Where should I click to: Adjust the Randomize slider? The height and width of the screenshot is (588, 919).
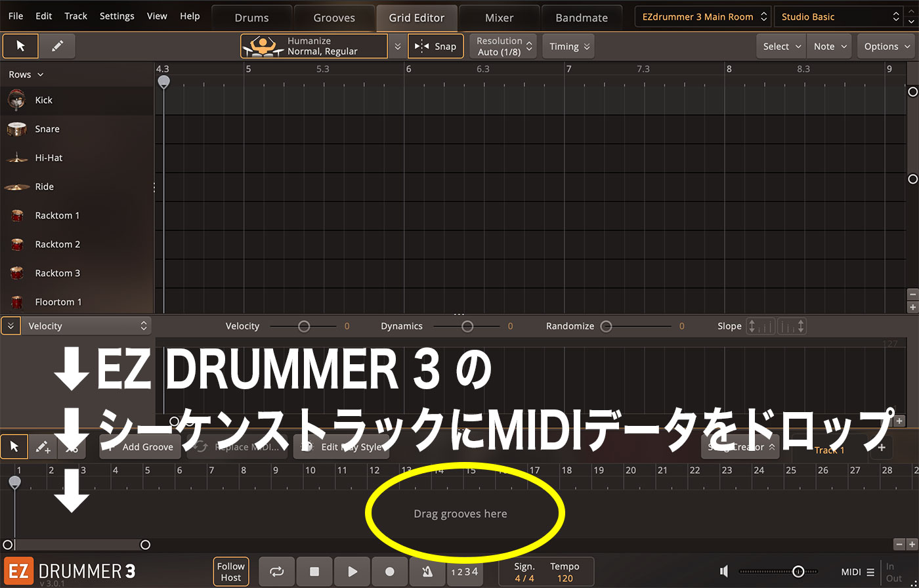[606, 326]
